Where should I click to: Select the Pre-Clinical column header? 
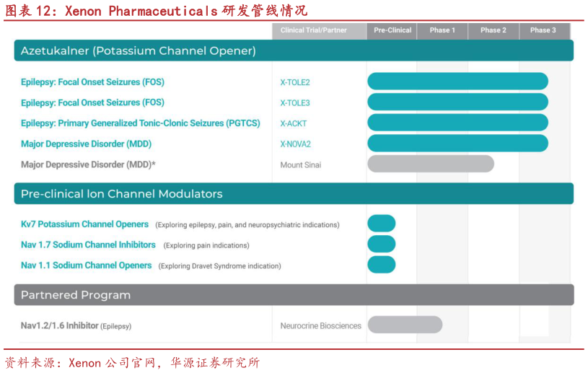pos(392,31)
